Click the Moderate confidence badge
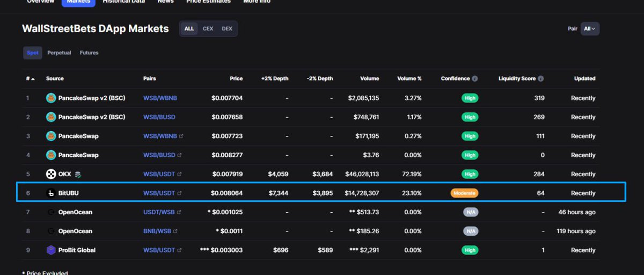Viewport: 644px width, 275px height. click(x=464, y=193)
